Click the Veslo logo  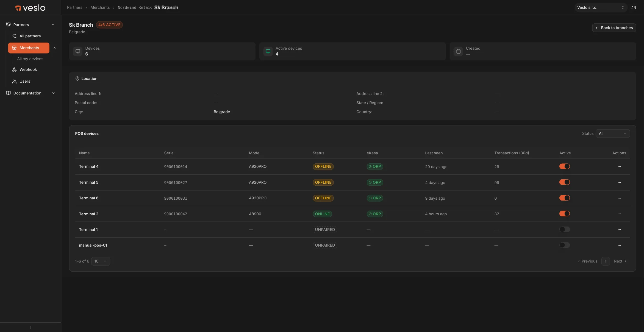tap(30, 8)
